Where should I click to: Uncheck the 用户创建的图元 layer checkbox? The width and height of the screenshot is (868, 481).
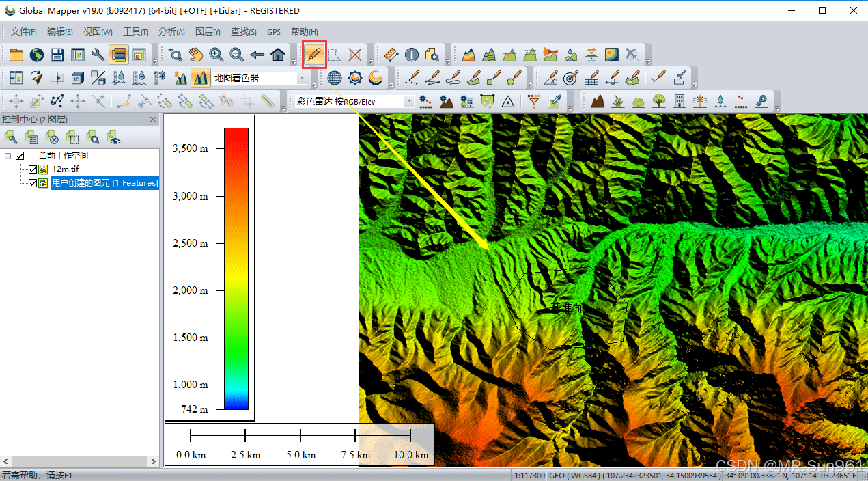pyautogui.click(x=33, y=182)
